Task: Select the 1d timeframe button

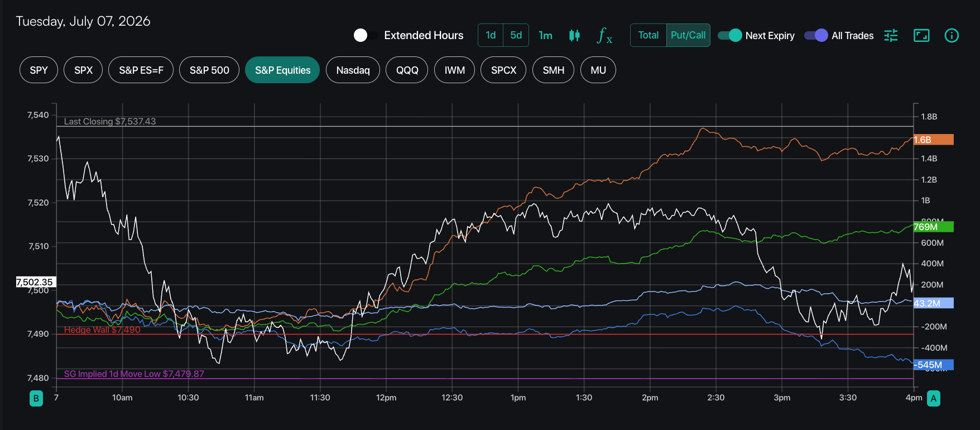Action: tap(491, 35)
